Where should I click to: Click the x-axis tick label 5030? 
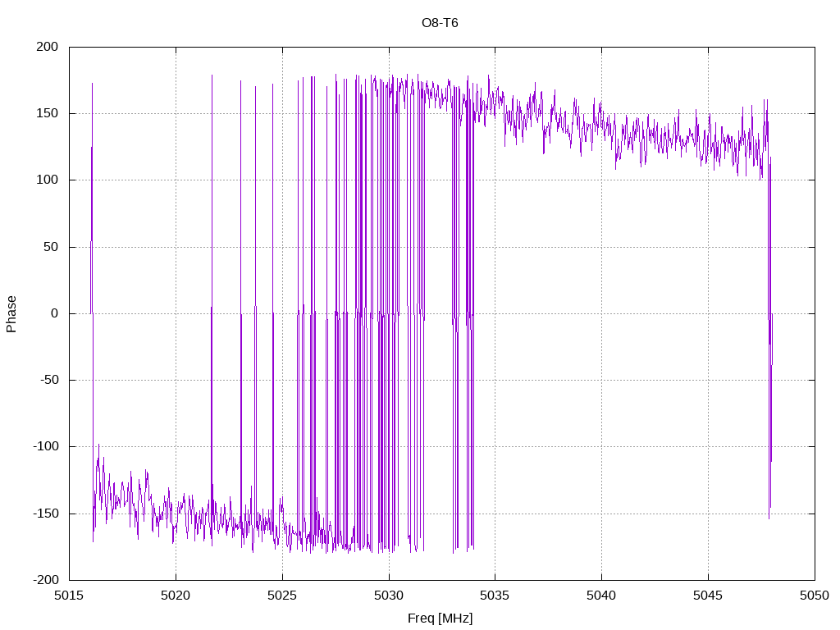pyautogui.click(x=389, y=596)
